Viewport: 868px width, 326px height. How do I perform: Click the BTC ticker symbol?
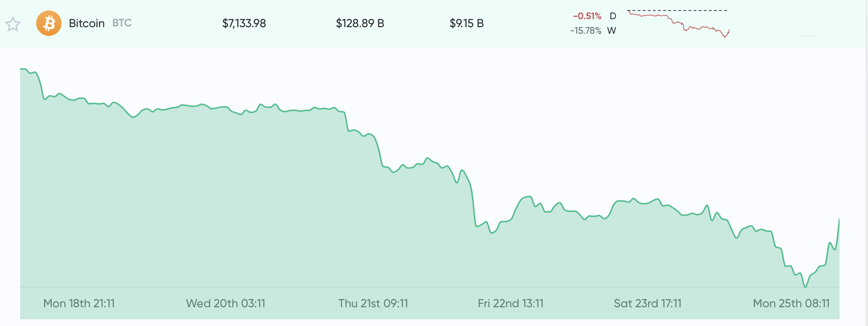[122, 23]
